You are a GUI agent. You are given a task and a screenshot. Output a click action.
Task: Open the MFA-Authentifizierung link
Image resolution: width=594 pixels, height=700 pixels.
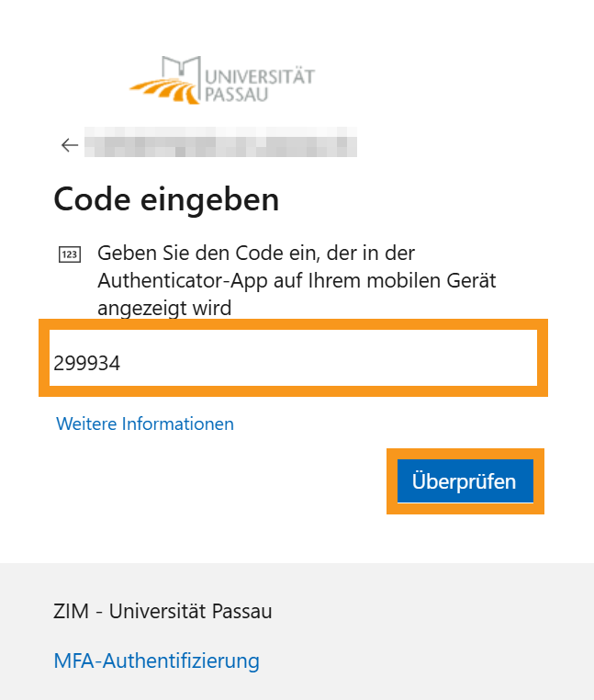coord(156,660)
